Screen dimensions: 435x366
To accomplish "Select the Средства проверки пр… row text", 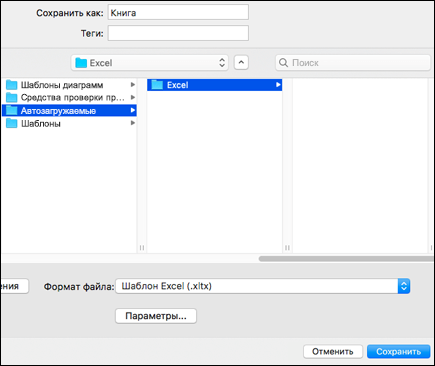I will tap(73, 98).
